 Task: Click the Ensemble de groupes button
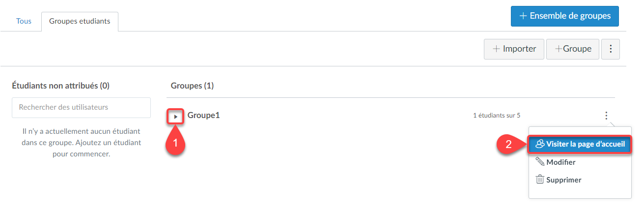click(565, 16)
